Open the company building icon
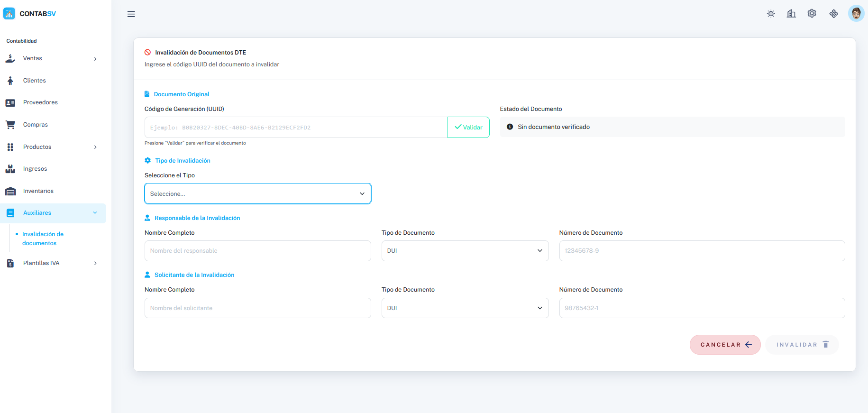Viewport: 868px width, 413px height. 791,14
